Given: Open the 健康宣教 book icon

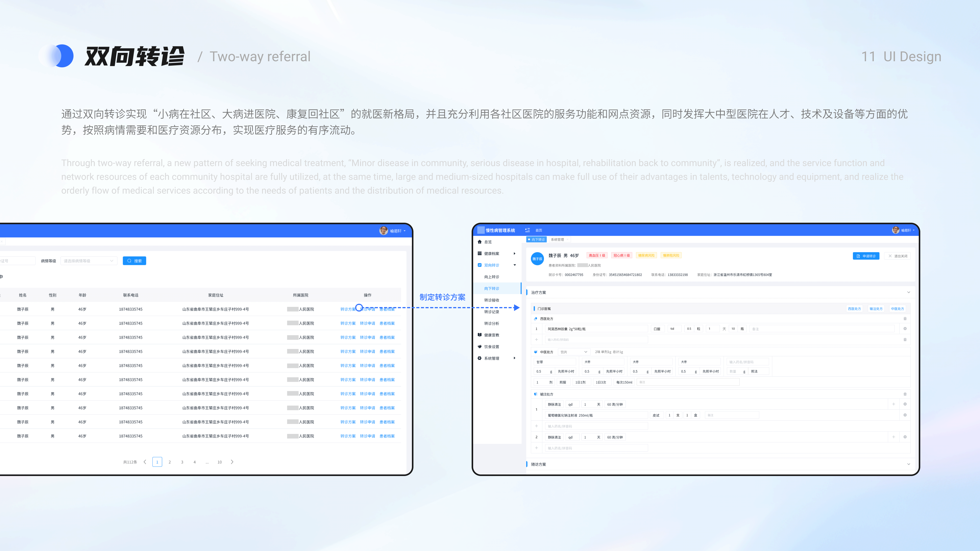Looking at the screenshot, I should 480,335.
